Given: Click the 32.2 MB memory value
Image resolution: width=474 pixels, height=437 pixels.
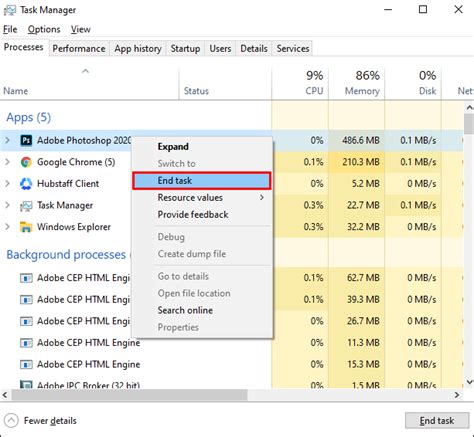Looking at the screenshot, I should 363,227.
